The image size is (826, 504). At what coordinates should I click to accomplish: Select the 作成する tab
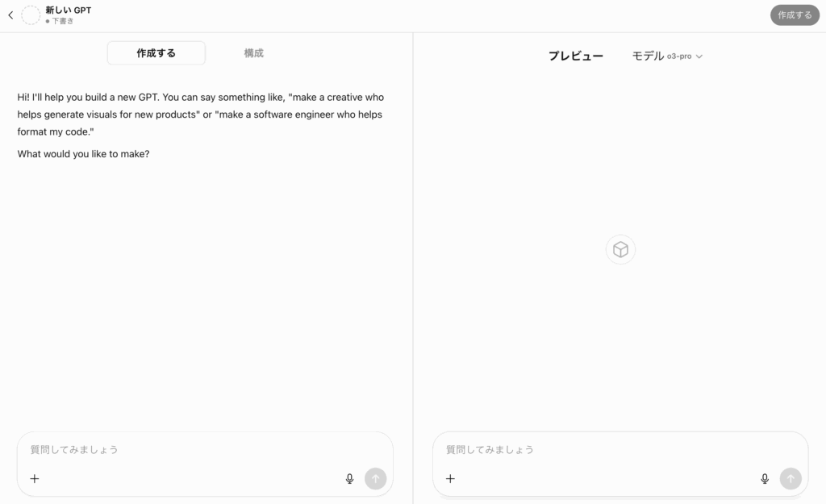tap(156, 53)
